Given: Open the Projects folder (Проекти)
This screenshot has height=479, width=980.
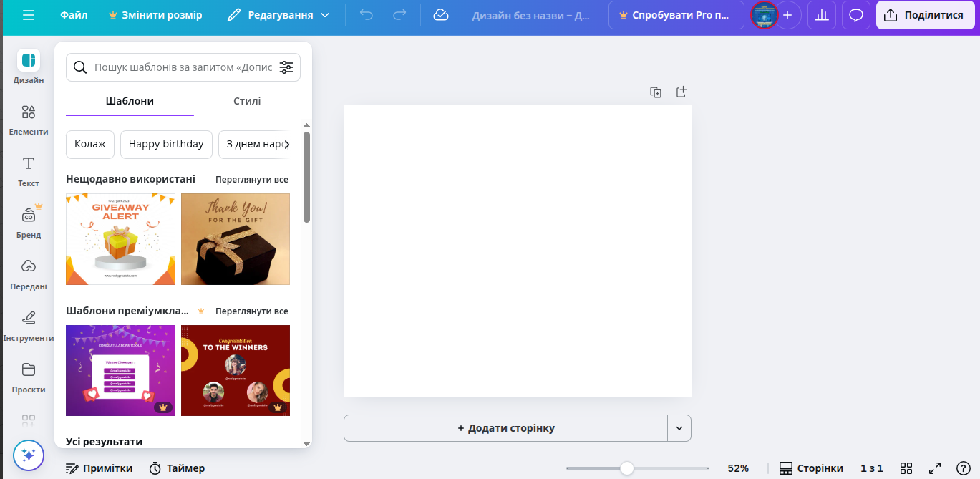Looking at the screenshot, I should (x=29, y=377).
